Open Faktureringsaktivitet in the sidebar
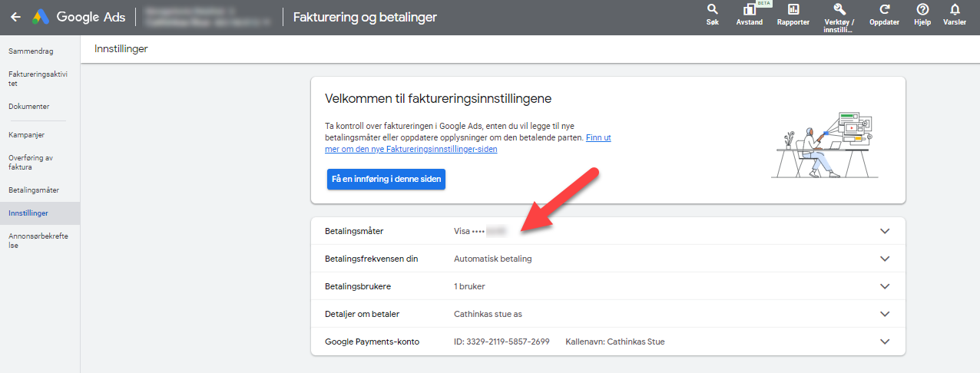This screenshot has width=980, height=373. (40, 78)
